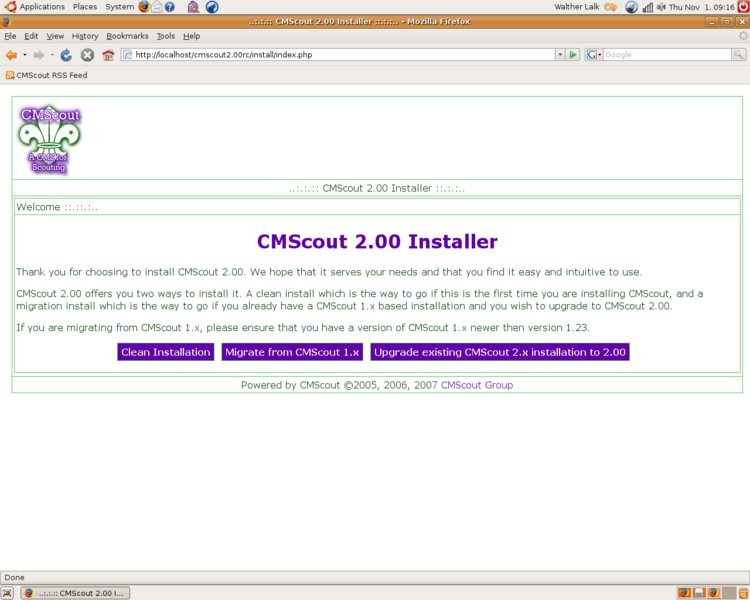Image resolution: width=750 pixels, height=600 pixels.
Task: Click the red power icon
Action: pyautogui.click(x=743, y=6)
